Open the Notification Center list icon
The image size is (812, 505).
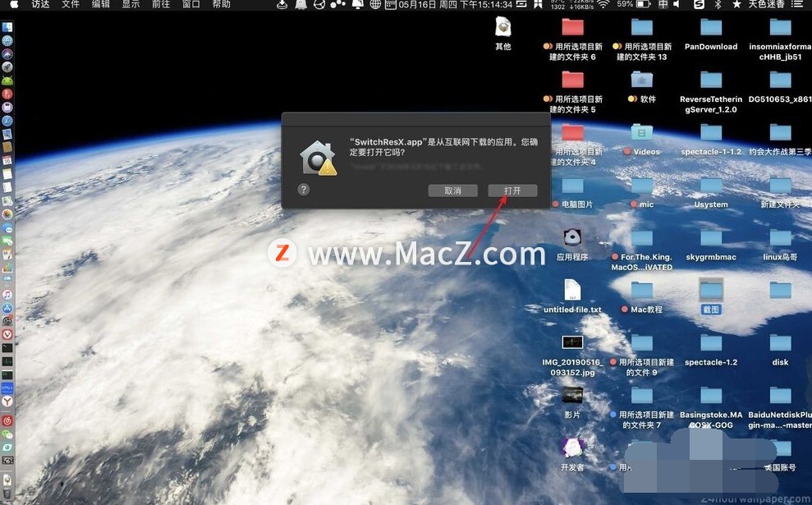point(796,4)
